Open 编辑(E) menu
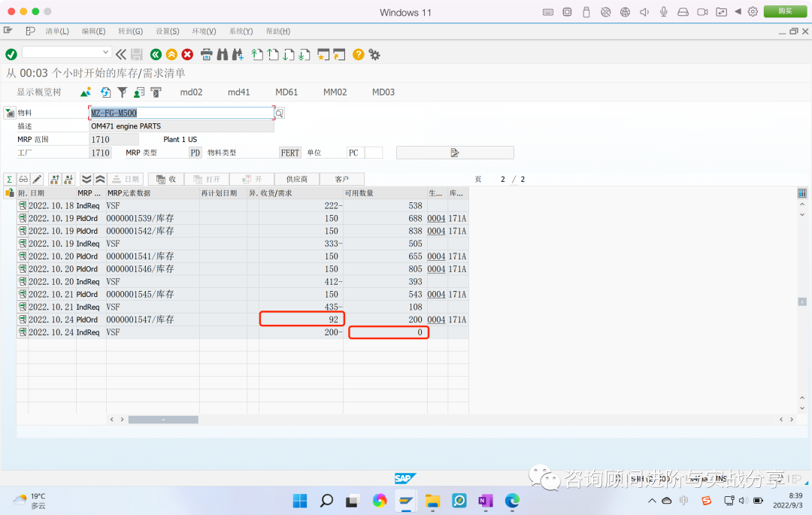This screenshot has height=515, width=812. click(x=94, y=31)
